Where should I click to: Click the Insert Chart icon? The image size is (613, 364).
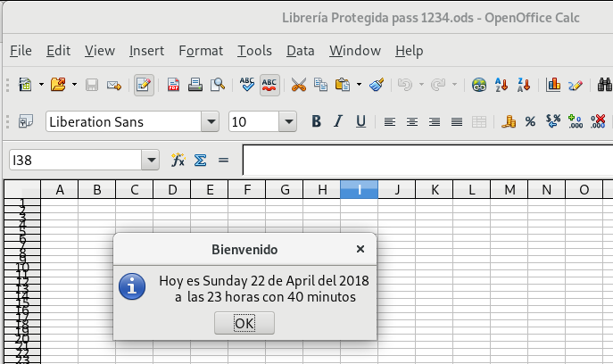(553, 86)
